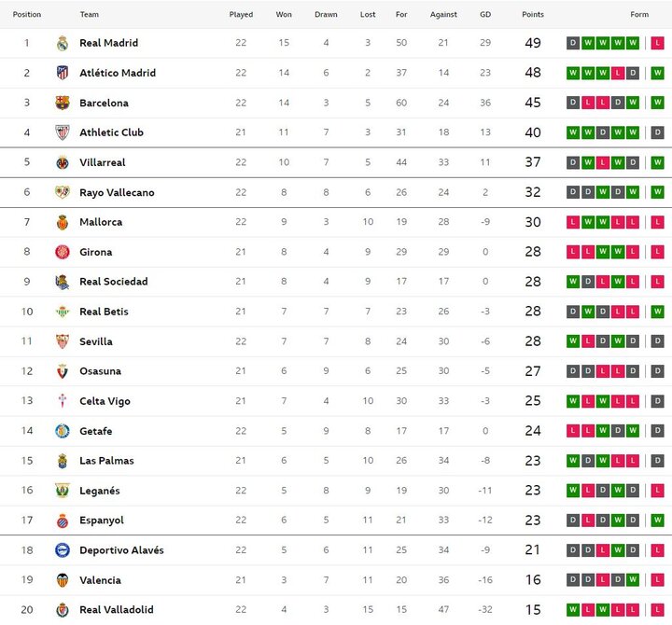Screen dimensions: 672x625
Task: Click the Deportivo Alavés crest icon
Action: point(63,550)
